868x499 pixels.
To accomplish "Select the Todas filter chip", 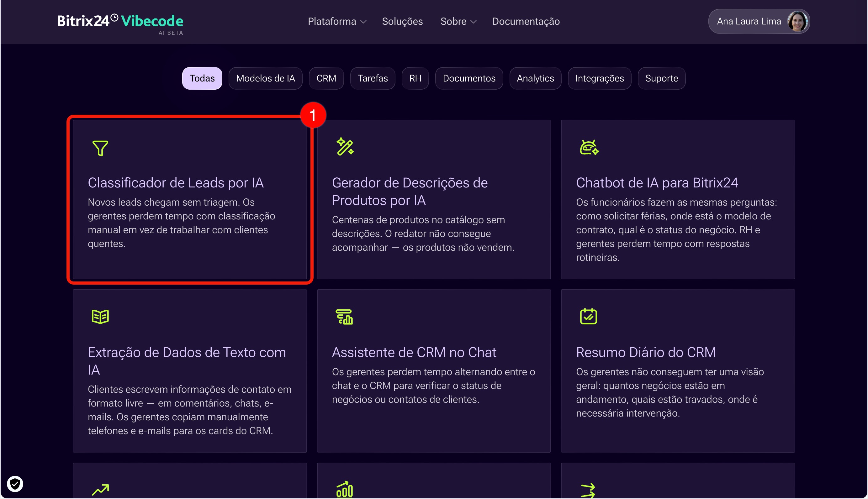I will pyautogui.click(x=202, y=78).
